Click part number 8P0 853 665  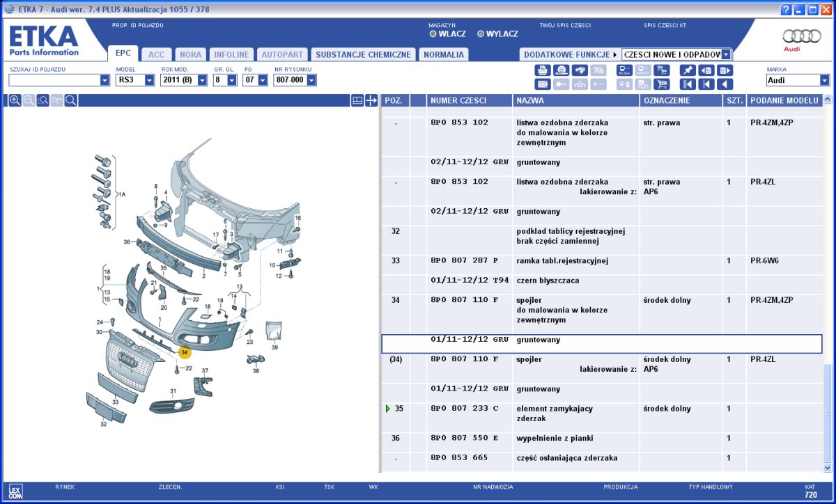(x=459, y=458)
